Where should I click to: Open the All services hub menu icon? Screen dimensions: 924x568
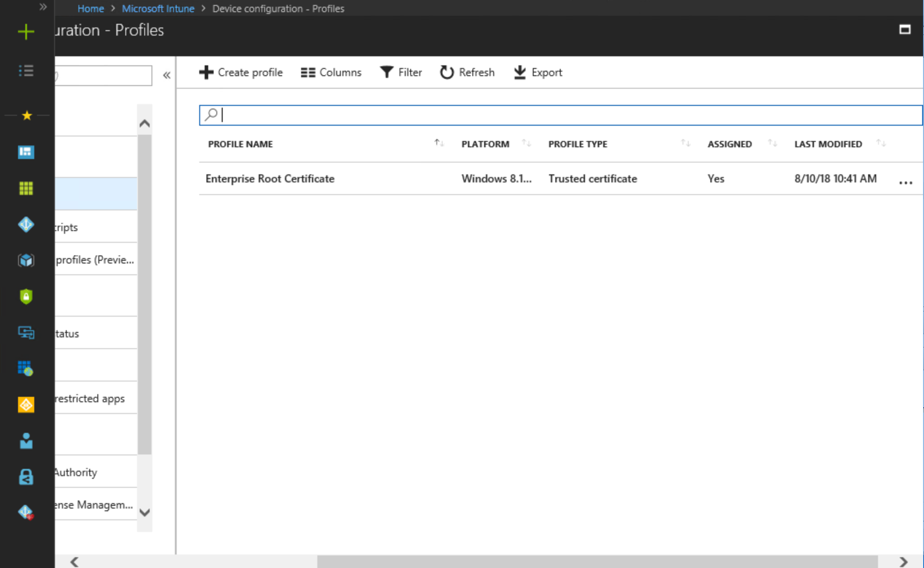26,71
